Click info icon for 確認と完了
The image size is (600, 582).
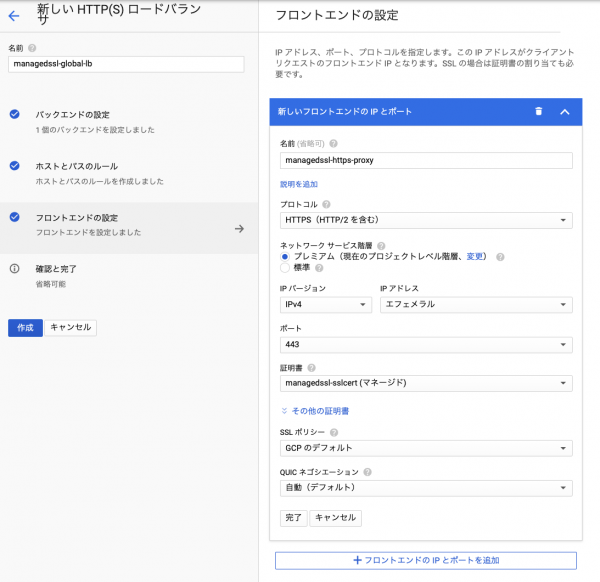[15, 269]
